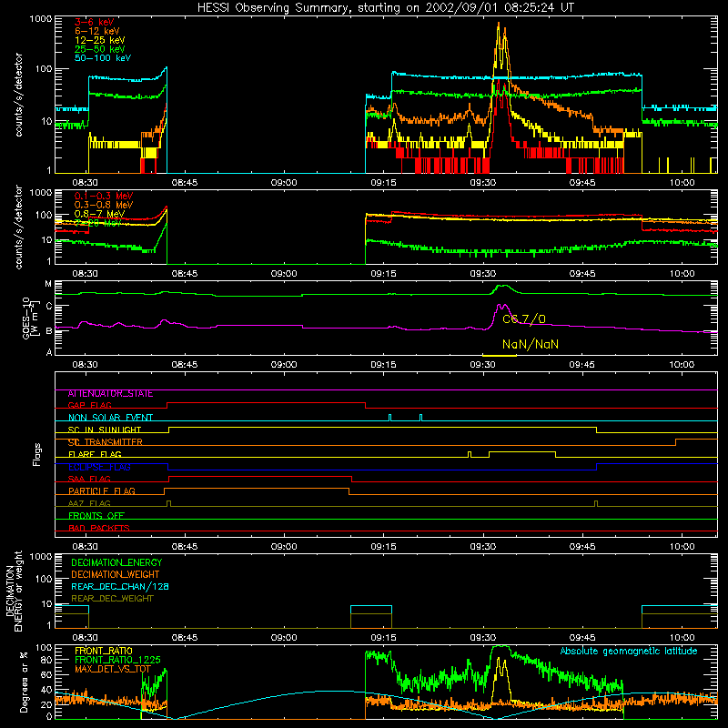Viewport: 728px width, 728px height.
Task: Click the green FRONT_RATIO_1225 legend label
Action: 117,660
